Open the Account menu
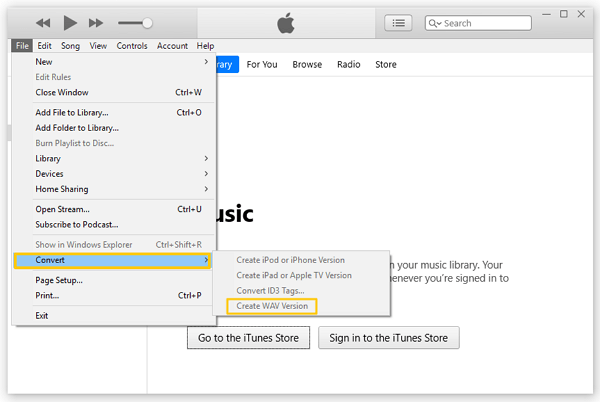This screenshot has width=600, height=402. point(172,46)
